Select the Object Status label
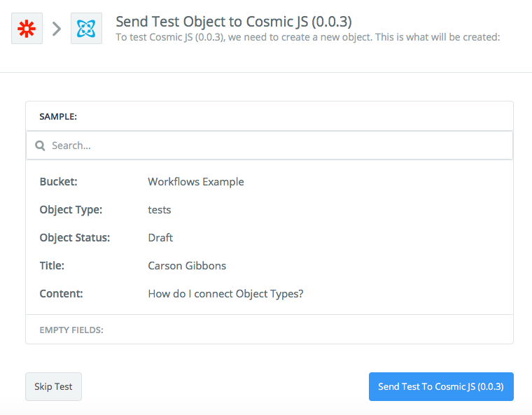The height and width of the screenshot is (415, 532). click(75, 238)
